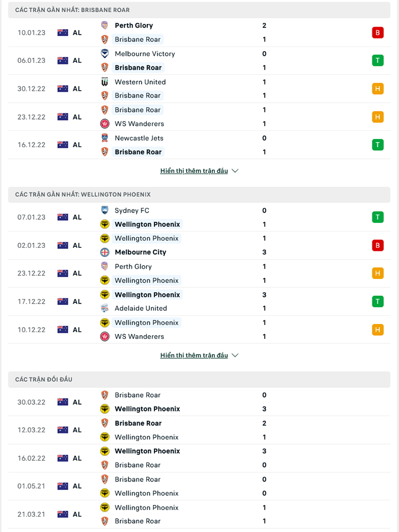Click the Perth Glory club crest
This screenshot has height=532, width=399.
[x=105, y=25]
